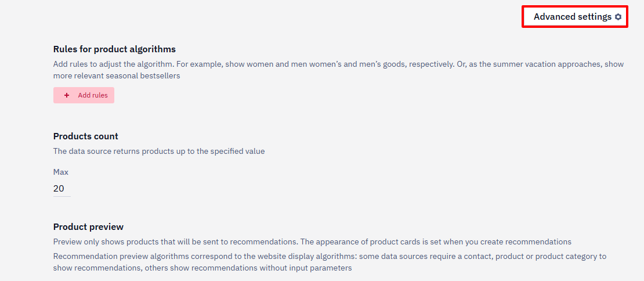
Task: Click the value 20 in Max field
Action: [x=59, y=189]
